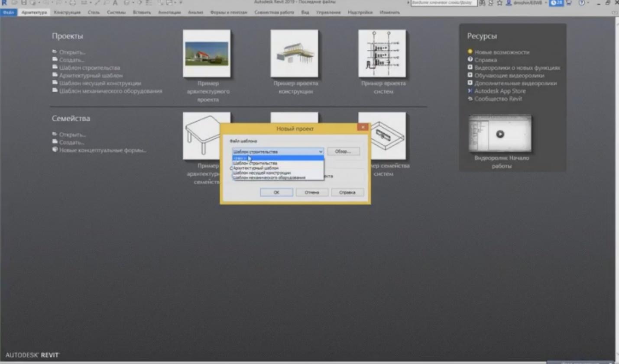Viewport: 619px width, 364px height.
Task: Open the Файл шаблона combo box
Action: [278, 151]
